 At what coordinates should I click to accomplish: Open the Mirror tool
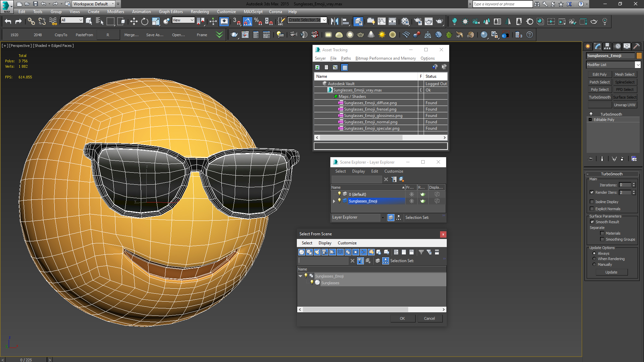coord(334,21)
